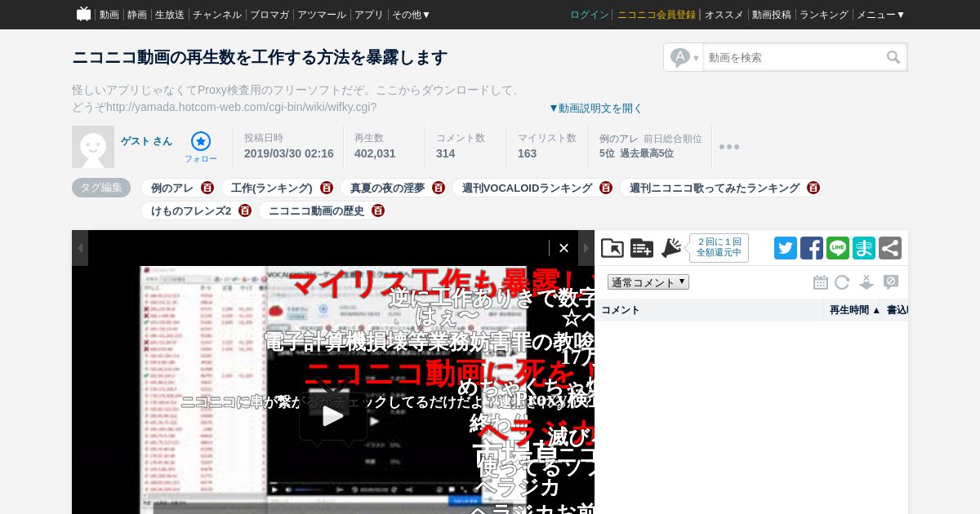Open dictionary icon for 週刊ニコニコ歌ってみたランキング tag

coord(813,188)
